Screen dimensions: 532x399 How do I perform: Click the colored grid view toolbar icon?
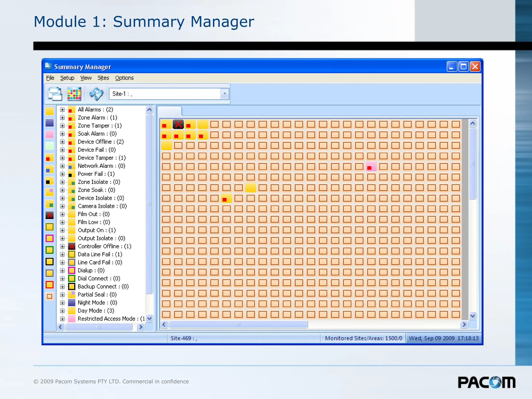(74, 94)
